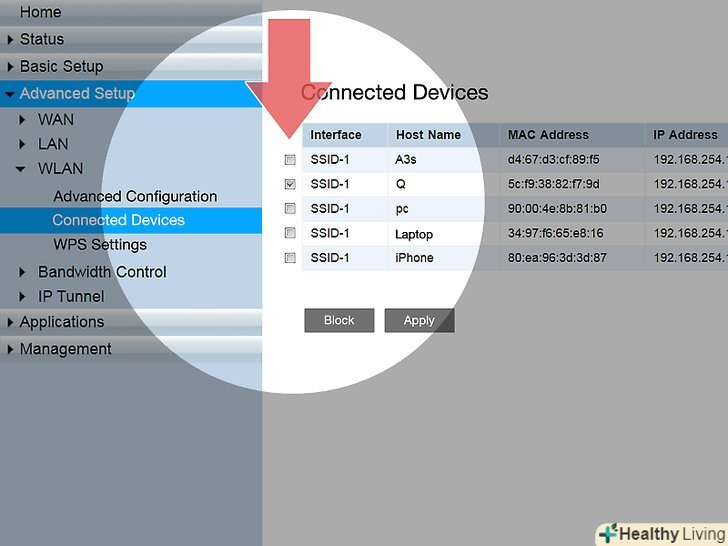Click the Block button

click(339, 320)
